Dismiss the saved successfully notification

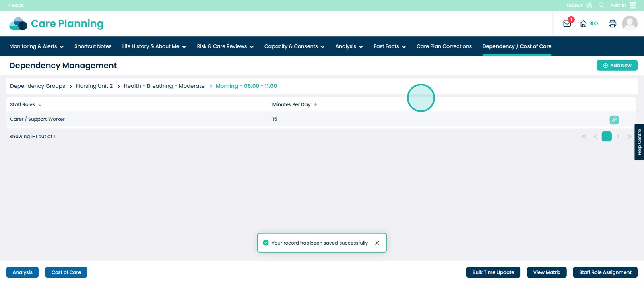click(377, 243)
